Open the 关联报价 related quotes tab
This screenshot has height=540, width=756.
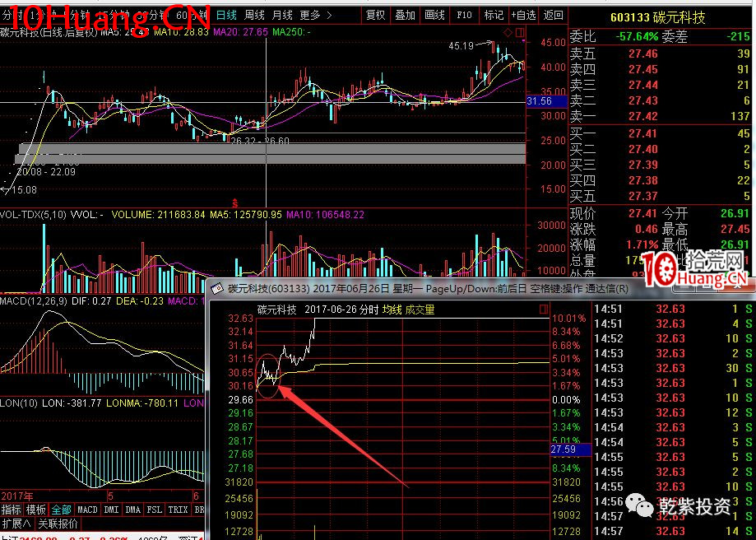tap(58, 524)
